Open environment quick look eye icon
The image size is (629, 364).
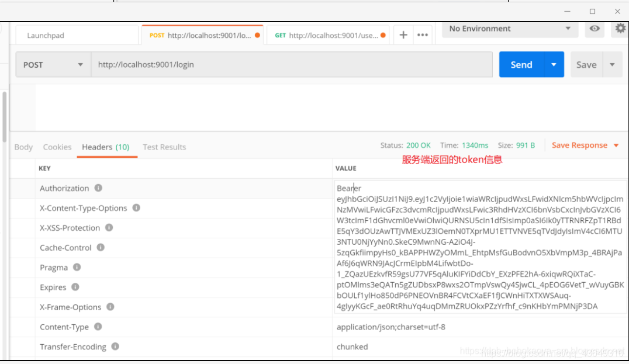point(595,29)
